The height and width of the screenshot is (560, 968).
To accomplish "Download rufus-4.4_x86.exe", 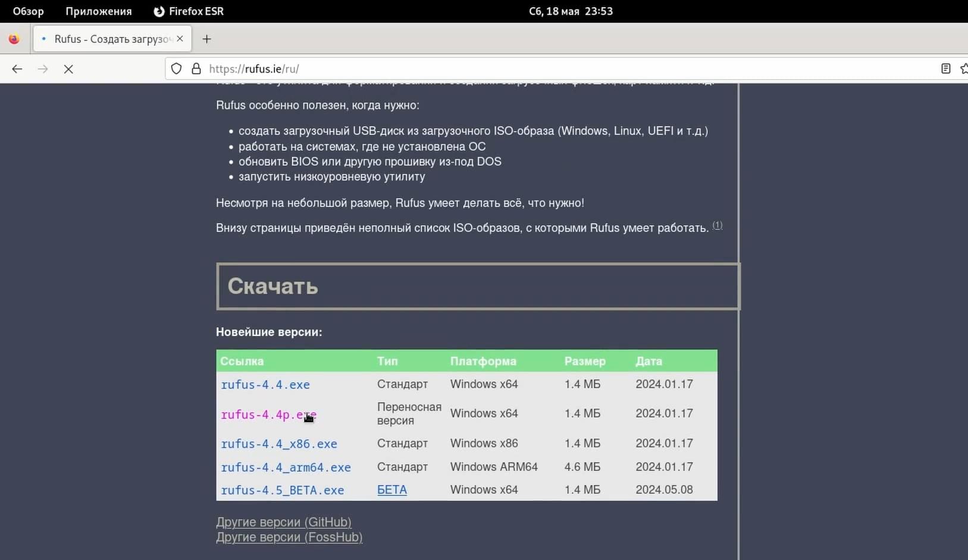I will (x=279, y=443).
